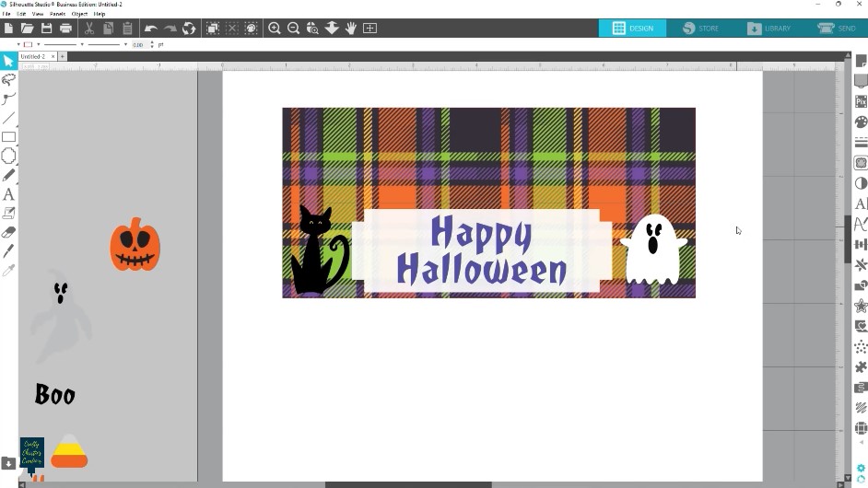This screenshot has height=488, width=868.
Task: Select the Draw a Note tool
Action: coord(8,213)
